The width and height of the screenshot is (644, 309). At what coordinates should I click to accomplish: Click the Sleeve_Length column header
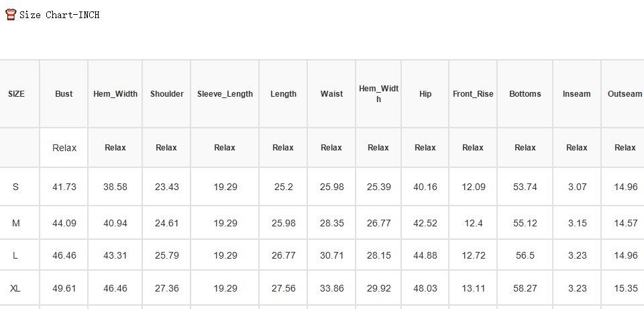(x=225, y=94)
